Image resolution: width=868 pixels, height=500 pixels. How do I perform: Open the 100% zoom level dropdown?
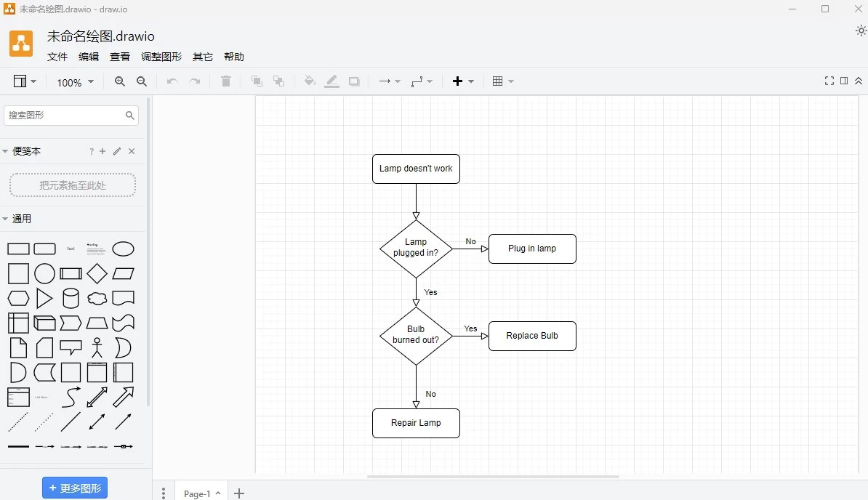[x=75, y=82]
